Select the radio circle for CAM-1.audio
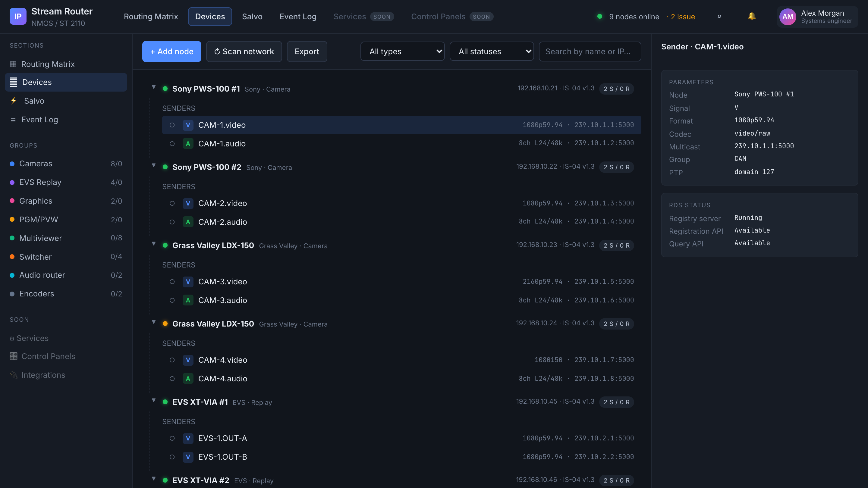Screen dimensions: 868x488 [172, 144]
